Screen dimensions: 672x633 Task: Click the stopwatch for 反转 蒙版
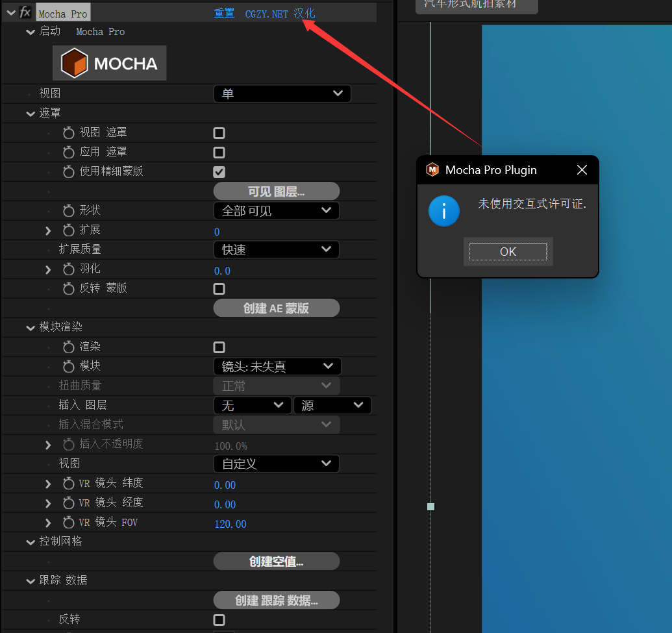click(x=70, y=288)
